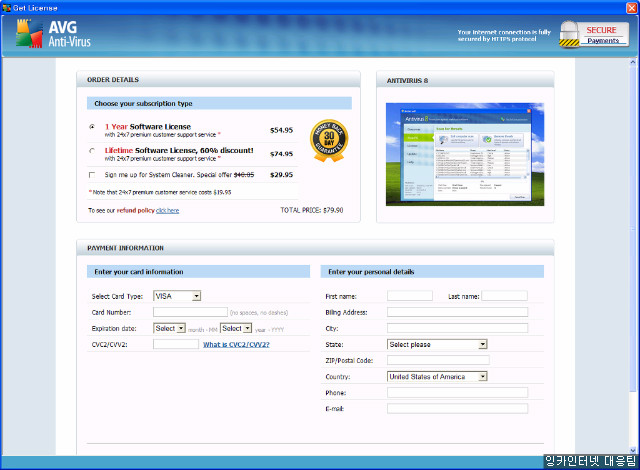
Task: Click the 30 day money back guarantee badge
Action: coord(329,140)
